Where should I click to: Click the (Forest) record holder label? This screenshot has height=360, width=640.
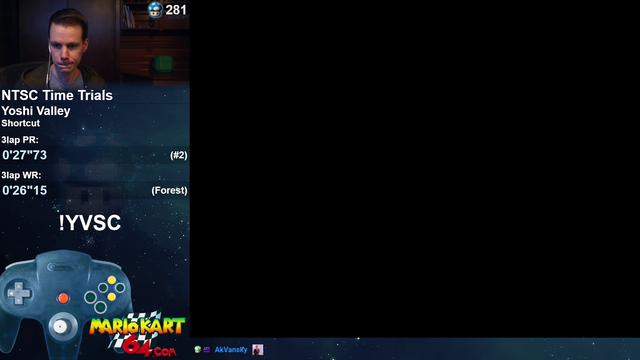click(x=169, y=191)
